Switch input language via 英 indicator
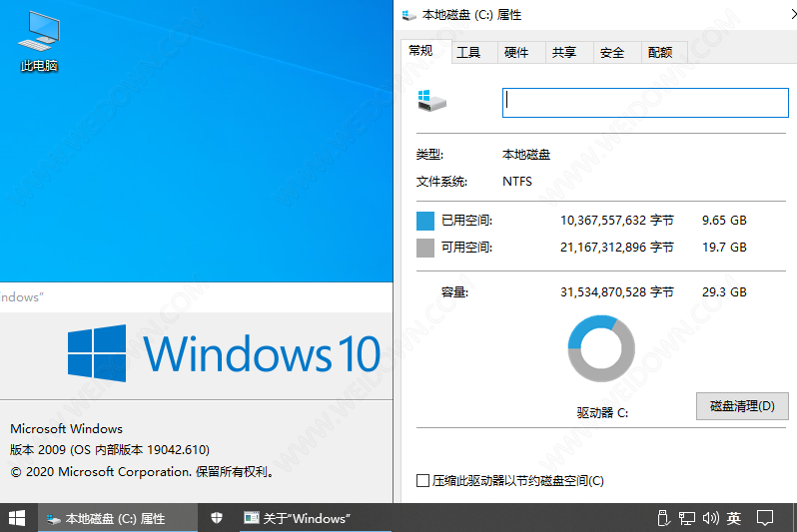Image resolution: width=797 pixels, height=532 pixels. point(734,518)
